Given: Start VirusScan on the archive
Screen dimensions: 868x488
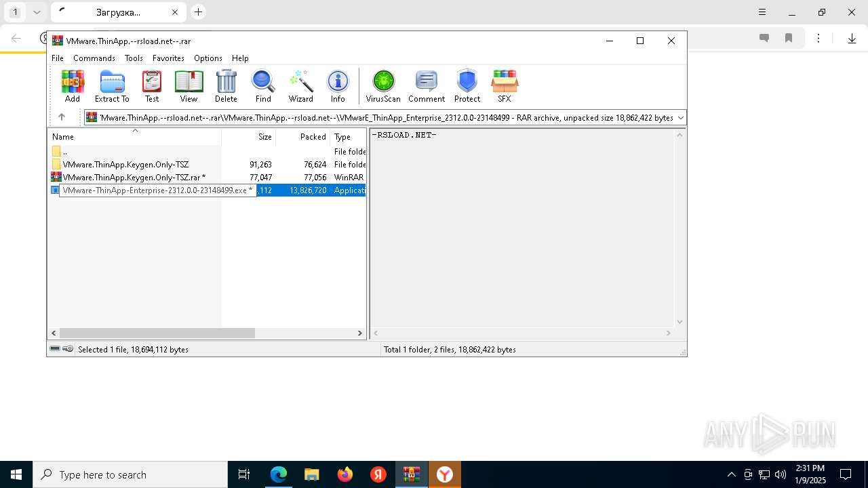Looking at the screenshot, I should (x=383, y=86).
